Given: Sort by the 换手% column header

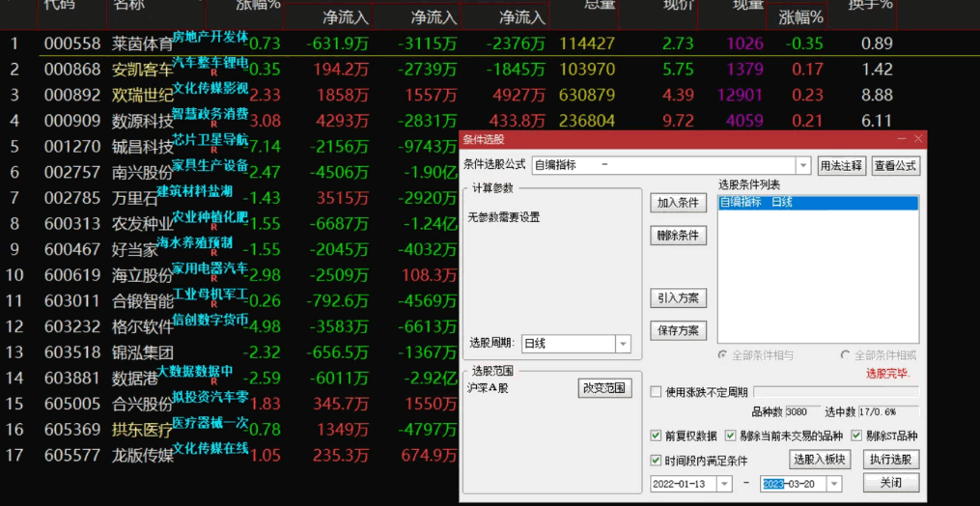Looking at the screenshot, I should coord(870,4).
